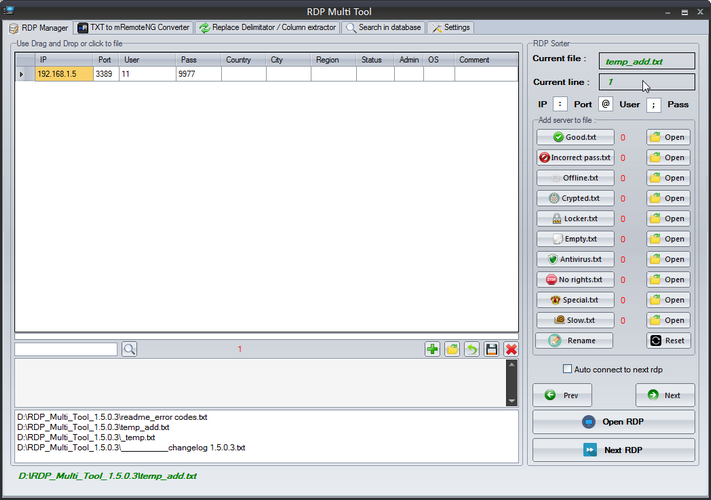Add server to Locker.txt
Image resolution: width=711 pixels, height=500 pixels.
[575, 218]
